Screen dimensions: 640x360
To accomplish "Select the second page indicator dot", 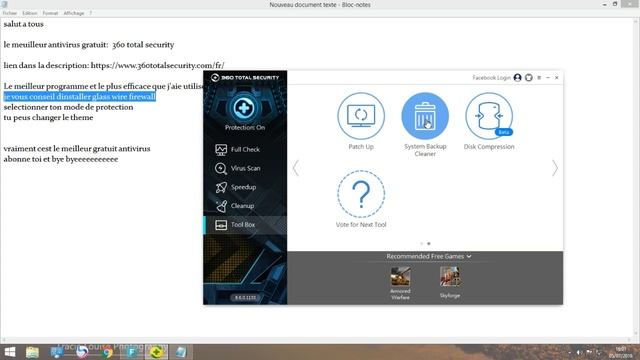I will tap(429, 244).
